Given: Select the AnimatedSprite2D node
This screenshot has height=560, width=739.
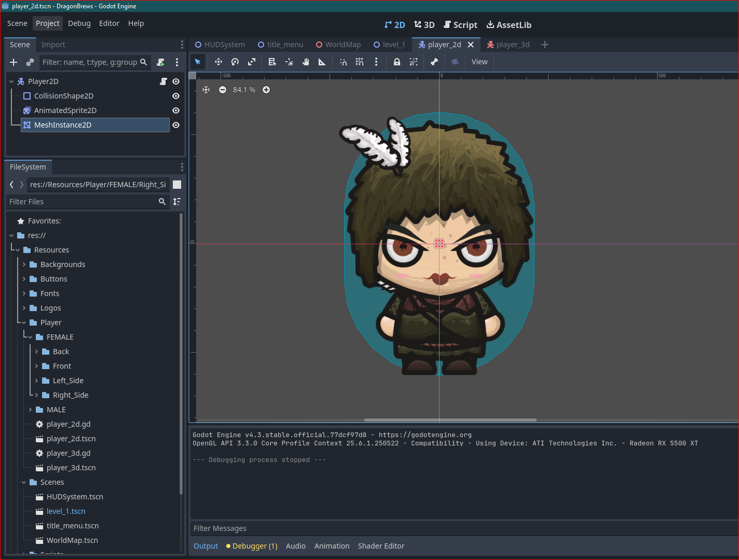Looking at the screenshot, I should (65, 110).
